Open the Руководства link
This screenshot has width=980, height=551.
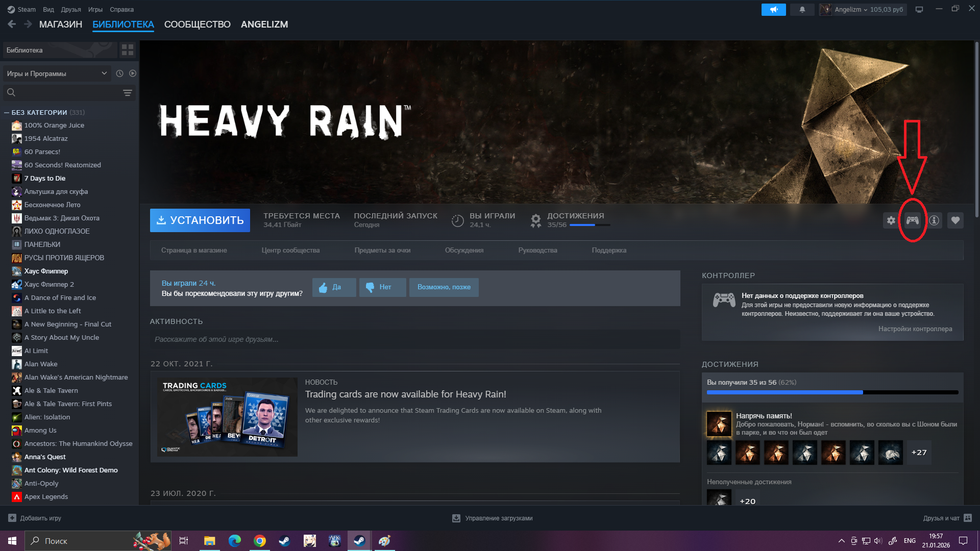pyautogui.click(x=537, y=251)
